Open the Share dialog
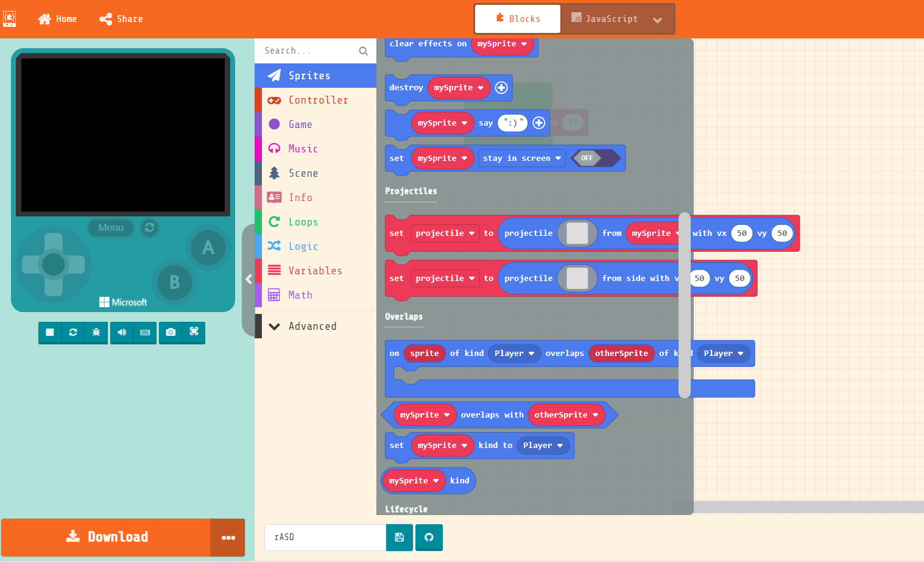 click(x=121, y=18)
